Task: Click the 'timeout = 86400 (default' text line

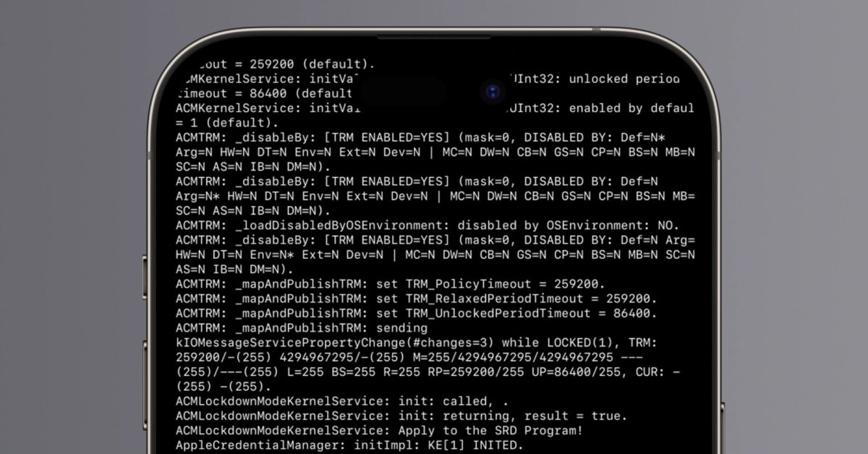Action: (264, 93)
